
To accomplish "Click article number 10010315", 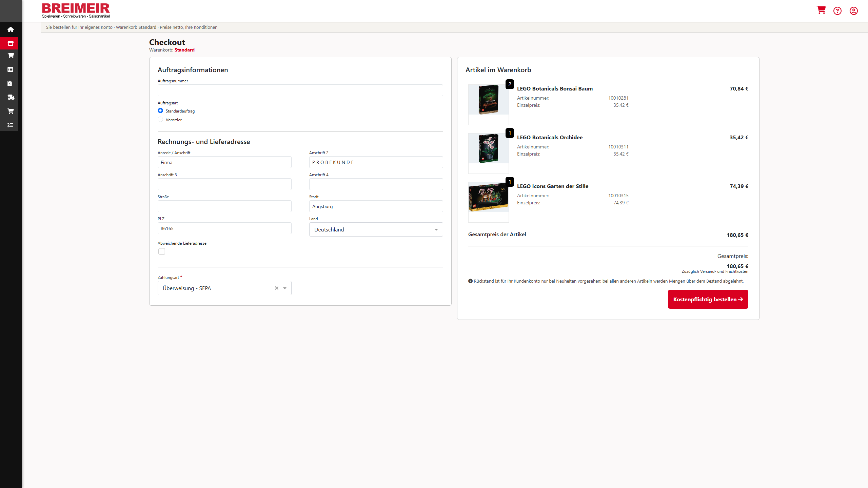I will pos(618,196).
